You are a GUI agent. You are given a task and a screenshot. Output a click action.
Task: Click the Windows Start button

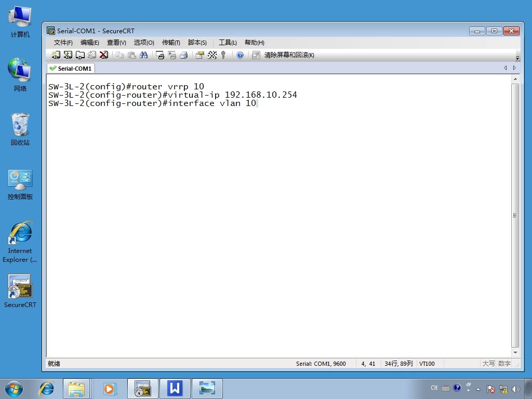14,389
